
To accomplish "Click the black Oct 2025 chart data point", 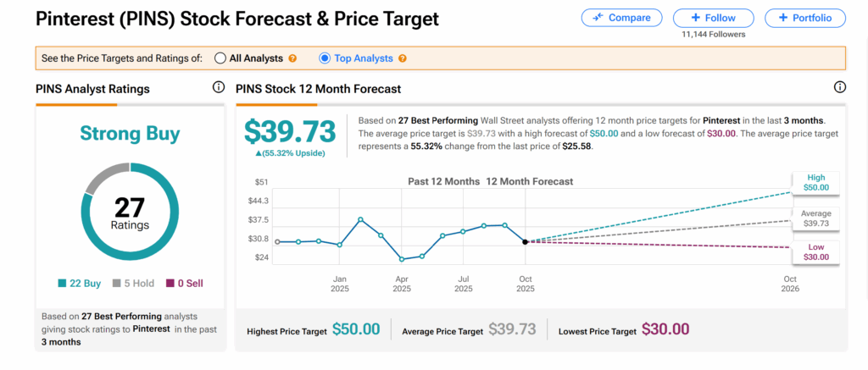I will pos(526,242).
